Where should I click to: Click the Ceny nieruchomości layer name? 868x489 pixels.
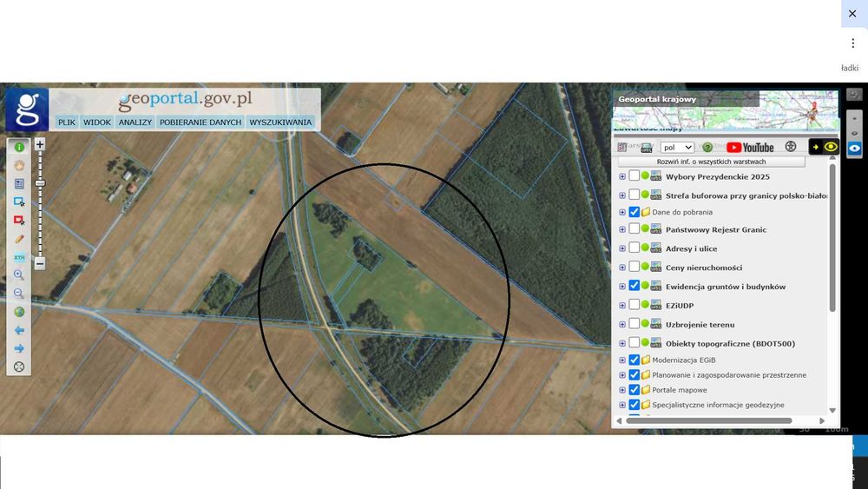point(704,268)
